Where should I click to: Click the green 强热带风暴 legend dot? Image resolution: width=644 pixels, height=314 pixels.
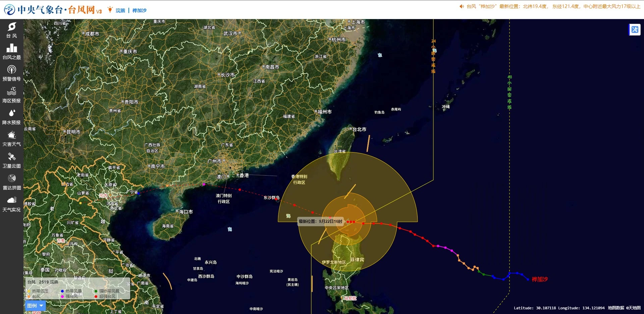96,291
